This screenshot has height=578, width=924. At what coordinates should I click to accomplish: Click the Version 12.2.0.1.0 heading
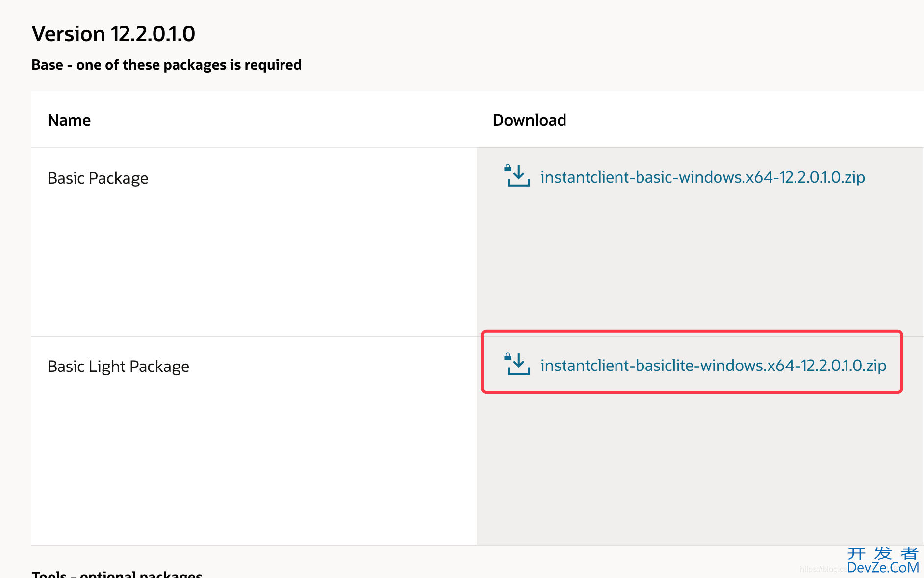[x=113, y=34]
